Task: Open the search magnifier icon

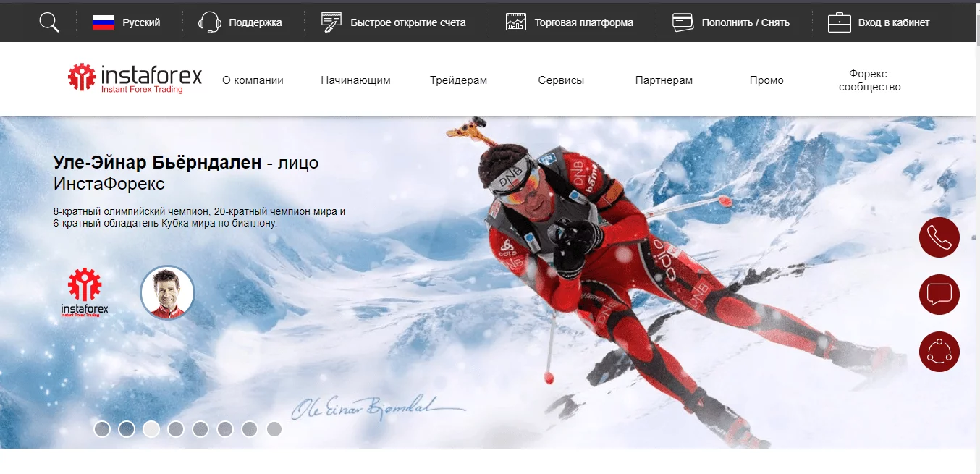Action: pos(49,22)
